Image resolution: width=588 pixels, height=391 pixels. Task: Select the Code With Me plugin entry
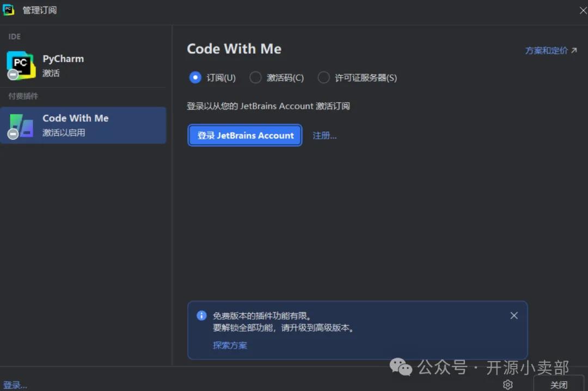click(x=83, y=125)
